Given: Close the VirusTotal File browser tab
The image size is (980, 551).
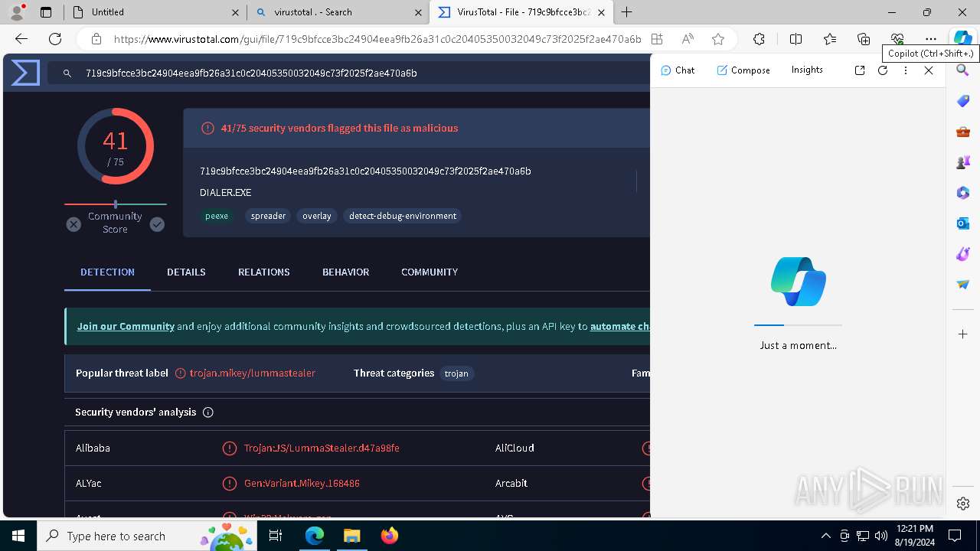Looking at the screenshot, I should (602, 12).
